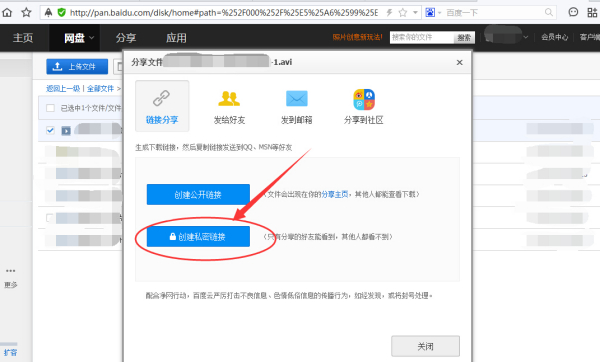Close the share dialog with X
The height and width of the screenshot is (362, 600).
(x=460, y=62)
